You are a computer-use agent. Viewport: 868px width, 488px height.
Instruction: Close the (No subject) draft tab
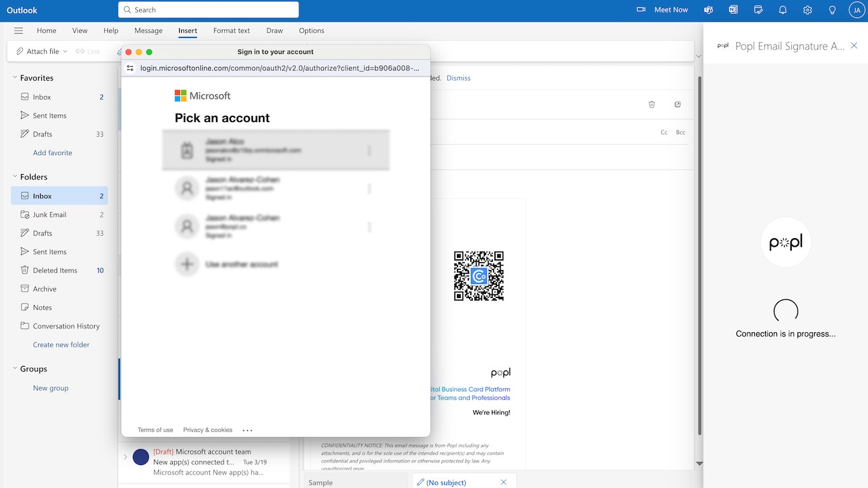pyautogui.click(x=504, y=482)
